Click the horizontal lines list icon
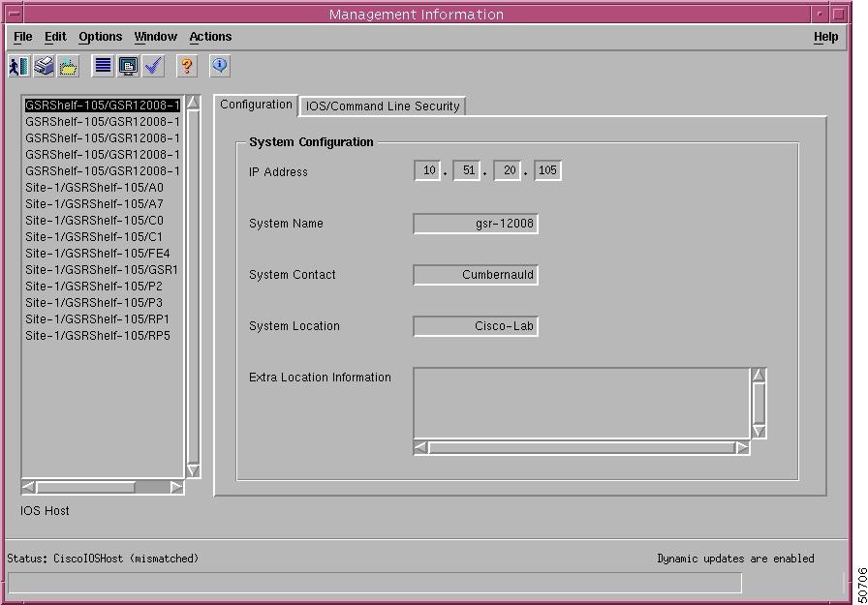The height and width of the screenshot is (605, 868). tap(103, 67)
